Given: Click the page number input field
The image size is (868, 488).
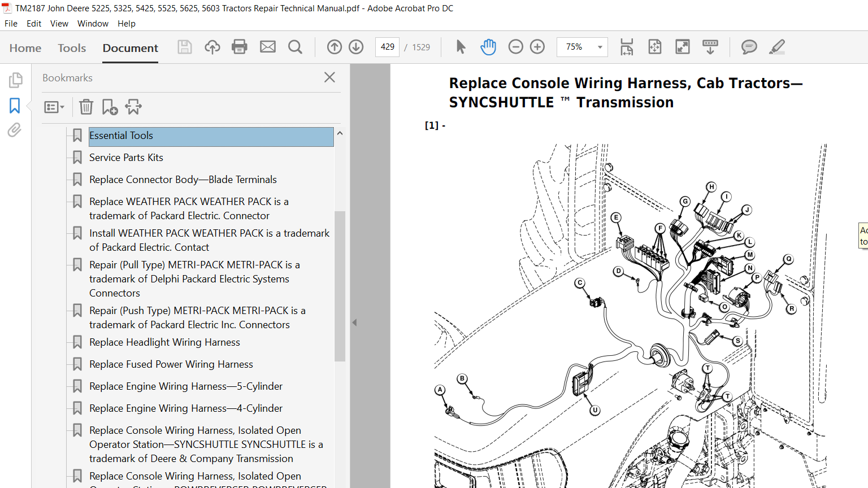Looking at the screenshot, I should [387, 47].
